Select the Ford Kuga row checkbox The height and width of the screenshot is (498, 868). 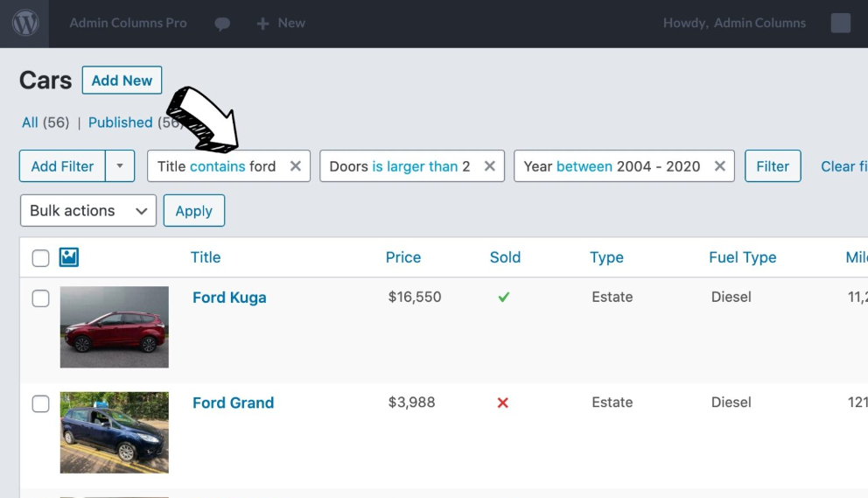[x=40, y=298]
